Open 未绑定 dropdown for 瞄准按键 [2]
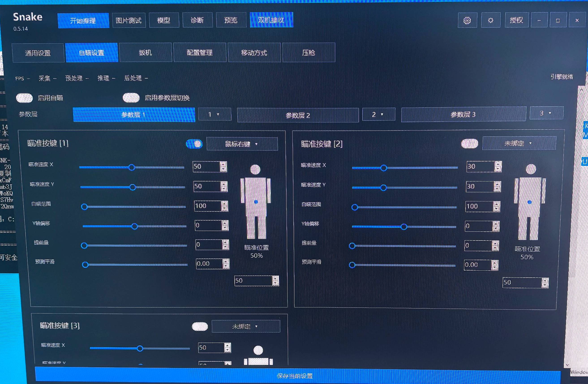588x384 pixels. click(519, 143)
